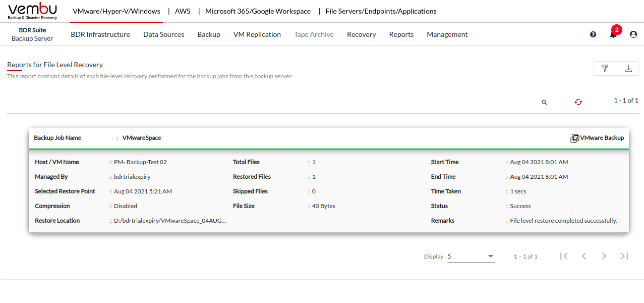Click File Size value 40 Bytes

pos(324,206)
